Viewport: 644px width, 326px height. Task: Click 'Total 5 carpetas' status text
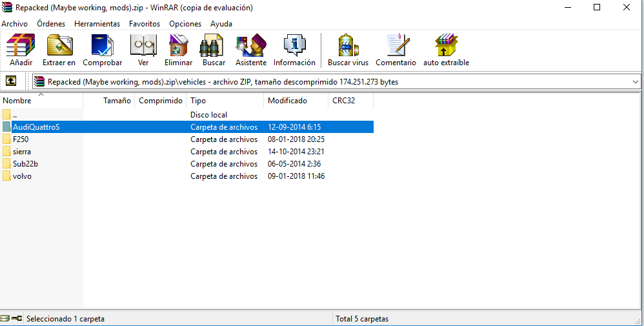[362, 319]
